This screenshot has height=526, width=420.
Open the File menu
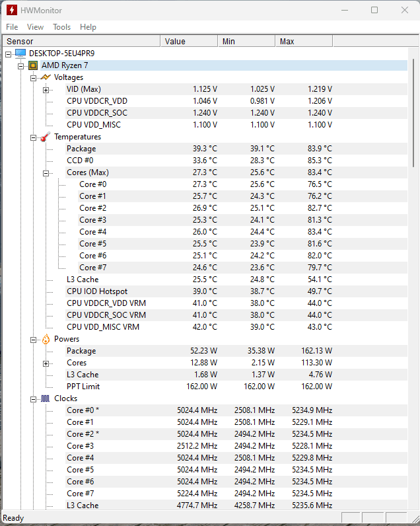pyautogui.click(x=12, y=27)
